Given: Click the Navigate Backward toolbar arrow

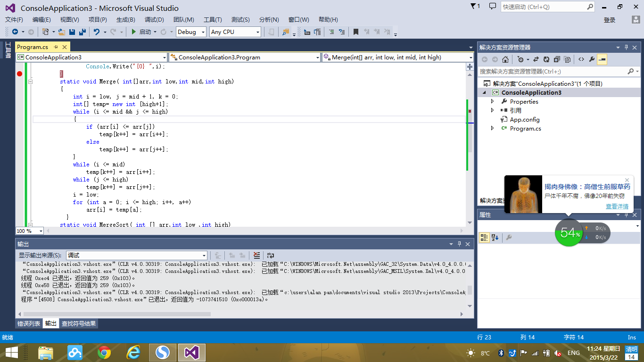Looking at the screenshot, I should [x=15, y=32].
